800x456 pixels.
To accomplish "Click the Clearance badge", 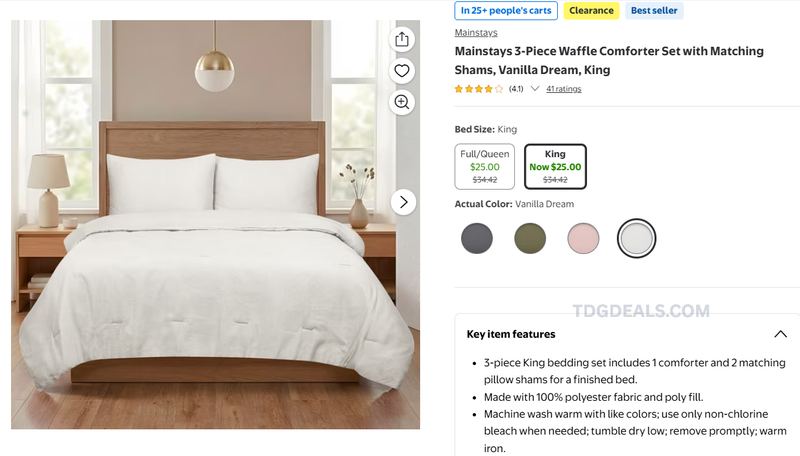I will [591, 11].
